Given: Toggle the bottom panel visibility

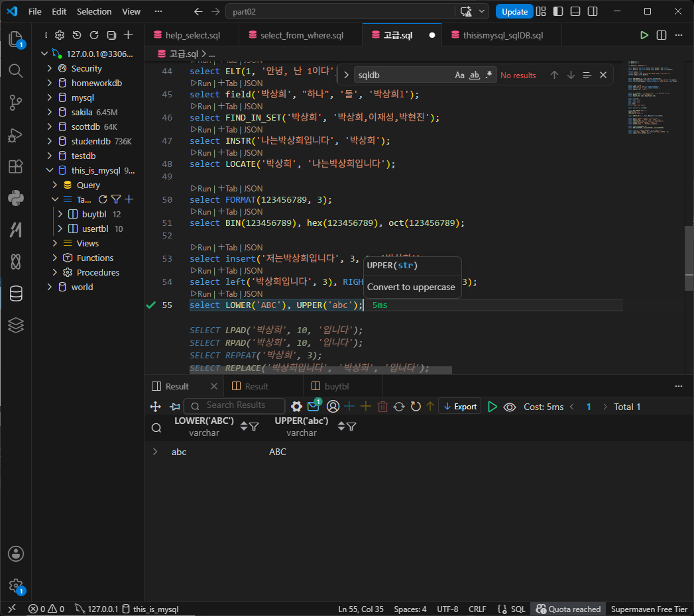Looking at the screenshot, I should 575,11.
